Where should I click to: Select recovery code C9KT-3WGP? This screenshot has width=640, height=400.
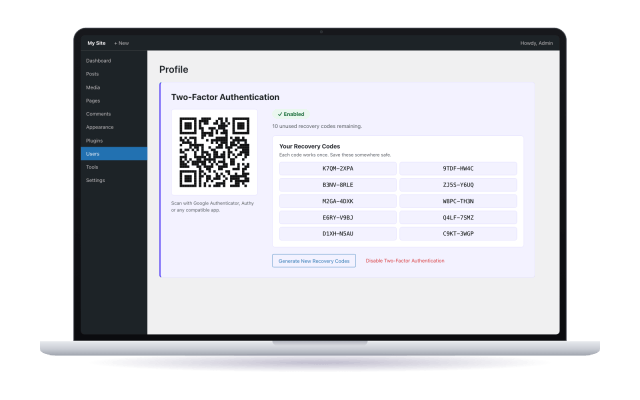(x=458, y=233)
